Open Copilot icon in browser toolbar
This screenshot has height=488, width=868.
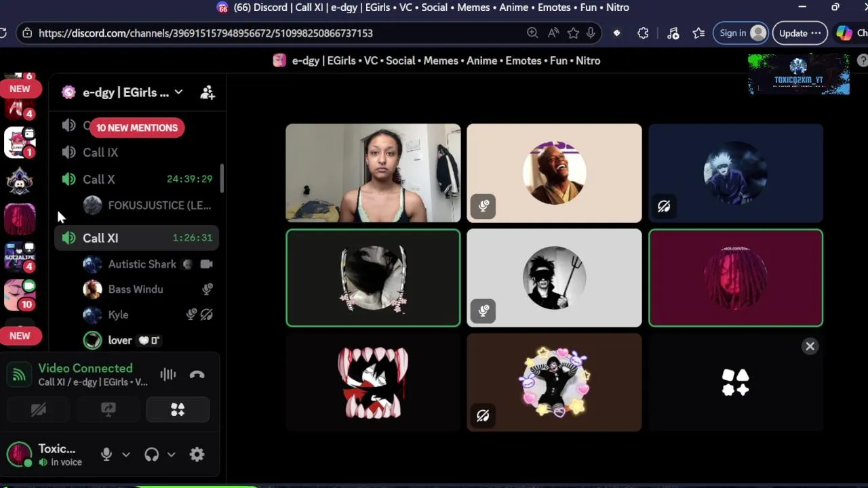[x=844, y=33]
